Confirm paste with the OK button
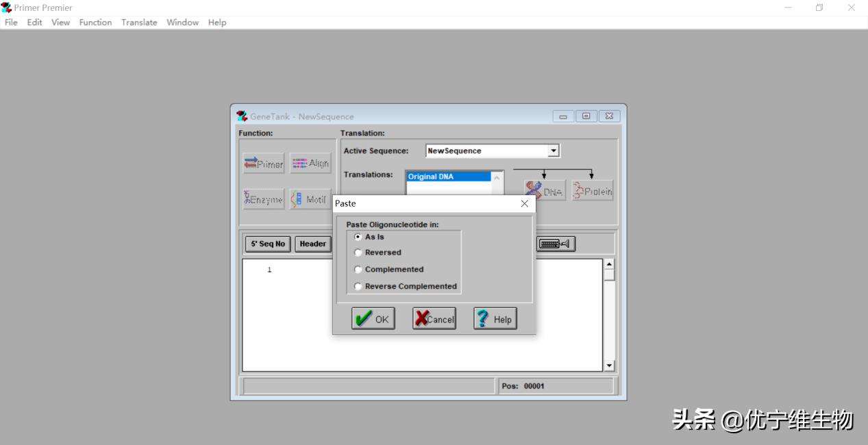Viewport: 868px width, 445px height. [x=373, y=319]
